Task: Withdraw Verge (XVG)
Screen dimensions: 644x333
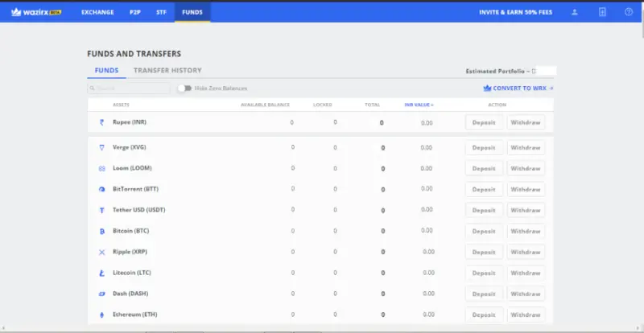Action: (526, 148)
